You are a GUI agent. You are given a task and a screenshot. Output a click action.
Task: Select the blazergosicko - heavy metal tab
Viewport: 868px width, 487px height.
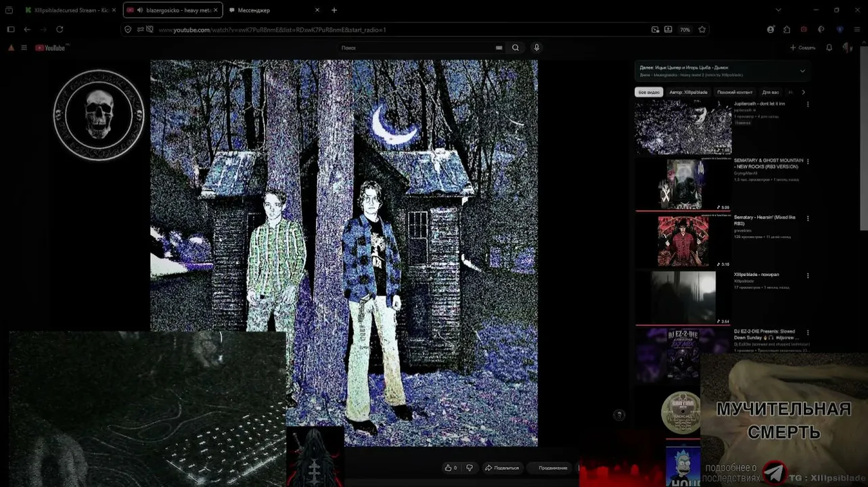click(173, 10)
